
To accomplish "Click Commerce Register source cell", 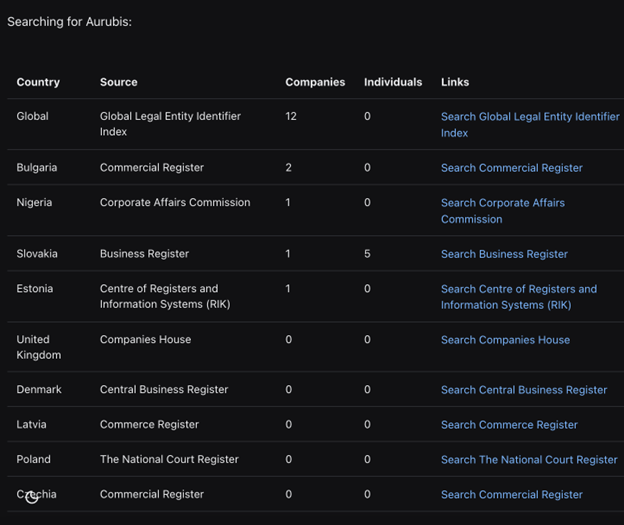I will (x=149, y=424).
